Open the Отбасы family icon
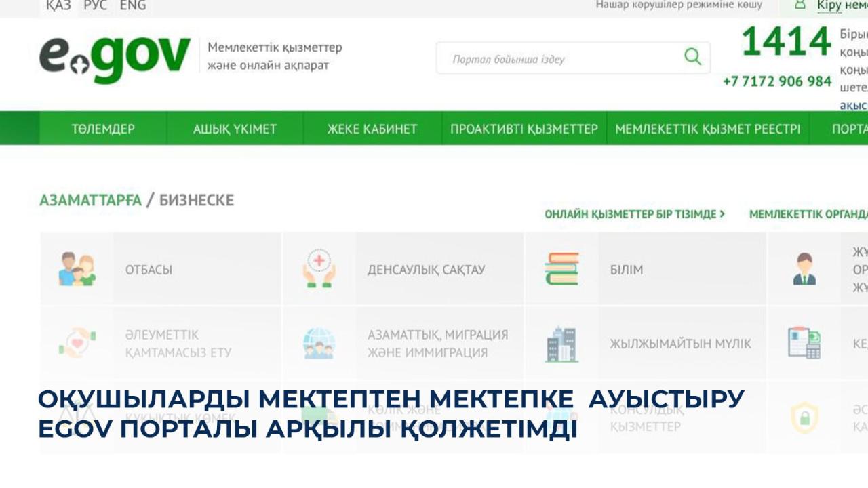The width and height of the screenshot is (868, 488). pyautogui.click(x=77, y=269)
